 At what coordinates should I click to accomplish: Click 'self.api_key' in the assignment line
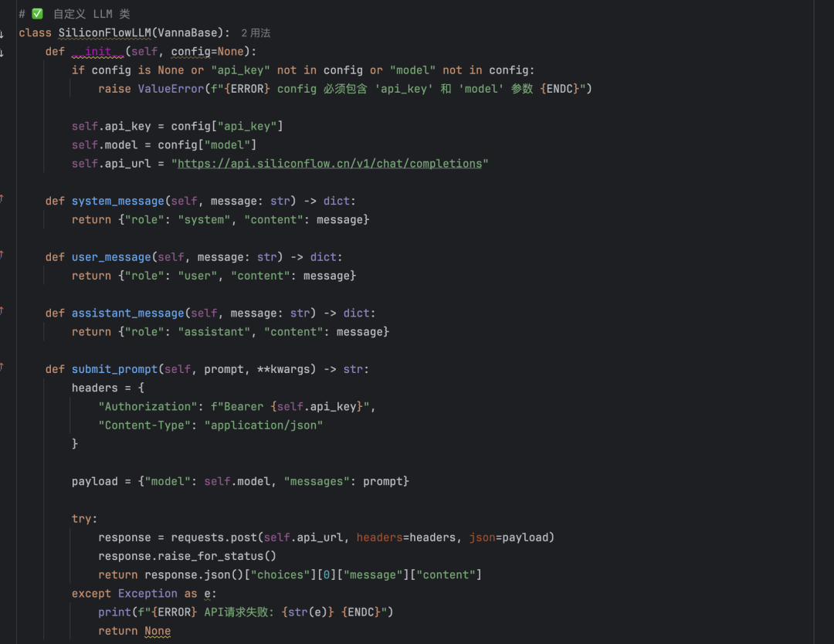111,127
